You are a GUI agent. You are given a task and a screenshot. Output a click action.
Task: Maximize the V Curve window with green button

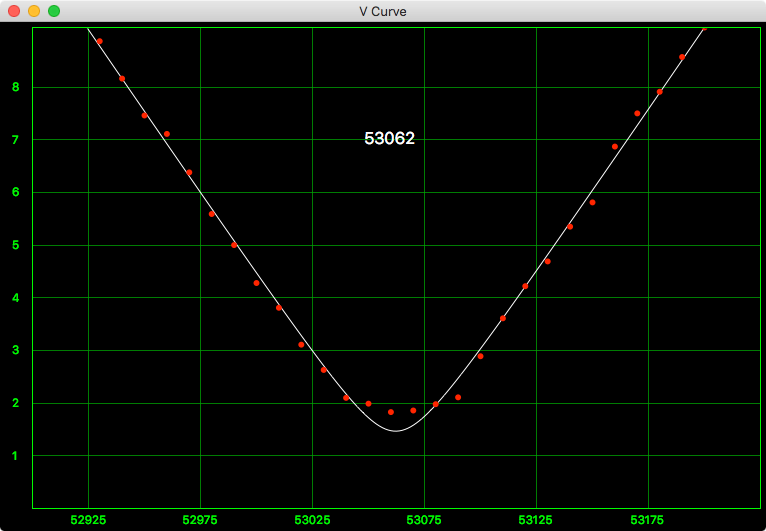(54, 11)
